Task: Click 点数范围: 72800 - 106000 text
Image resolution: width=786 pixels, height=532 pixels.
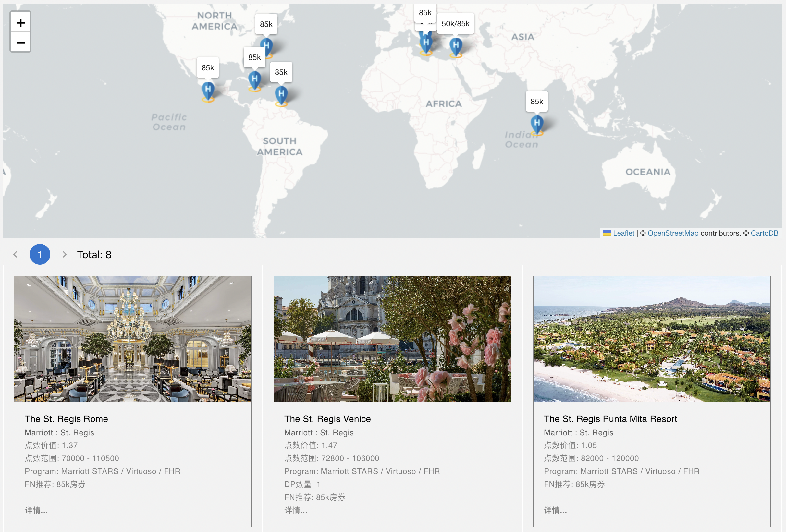Action: 332,458
